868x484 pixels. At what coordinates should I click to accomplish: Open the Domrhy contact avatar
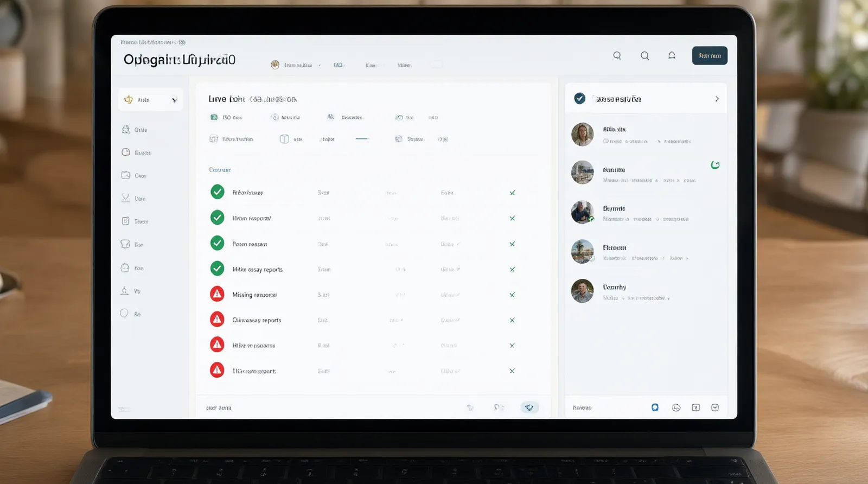[x=582, y=291]
